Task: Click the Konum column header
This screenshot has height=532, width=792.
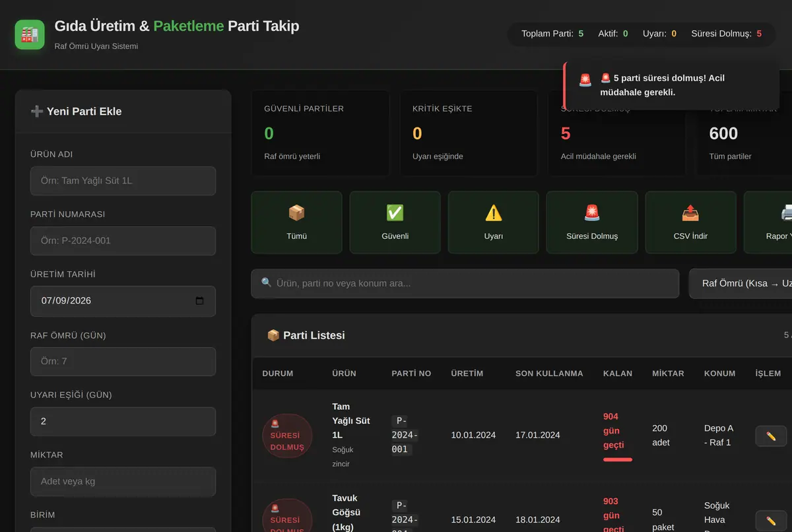Action: (x=719, y=374)
